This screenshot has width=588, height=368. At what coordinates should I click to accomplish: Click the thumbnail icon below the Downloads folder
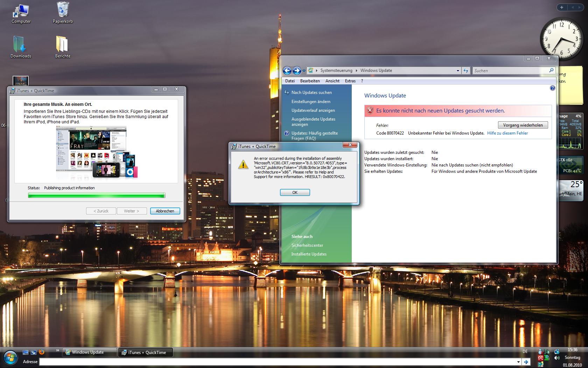click(20, 81)
